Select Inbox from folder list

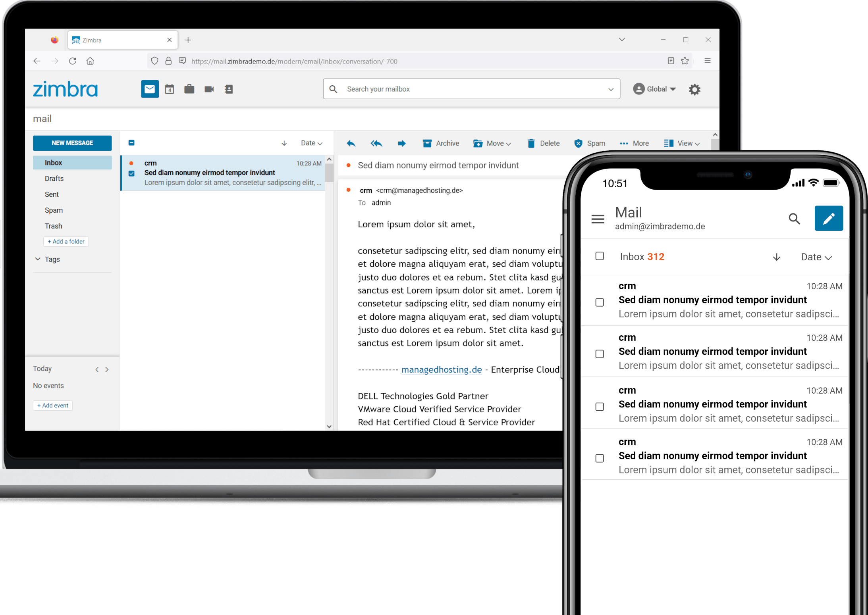[x=53, y=163]
